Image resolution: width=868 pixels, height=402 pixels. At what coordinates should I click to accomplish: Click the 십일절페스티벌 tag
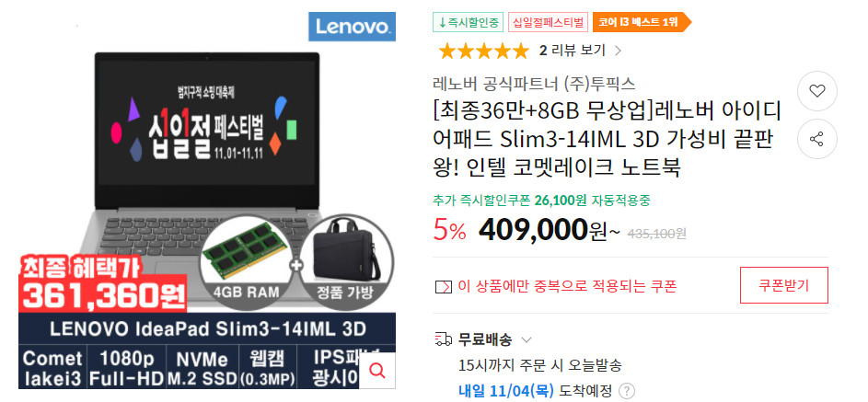(x=548, y=23)
